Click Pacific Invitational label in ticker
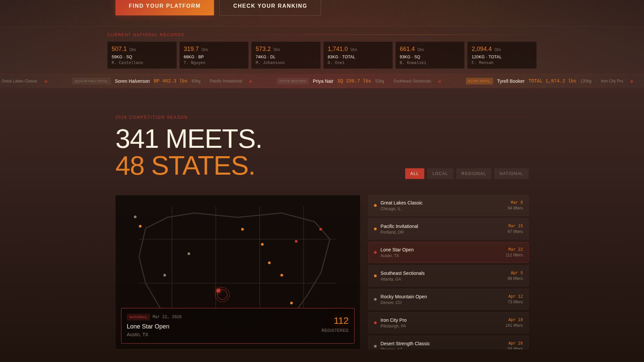The image size is (644, 362). 226,81
